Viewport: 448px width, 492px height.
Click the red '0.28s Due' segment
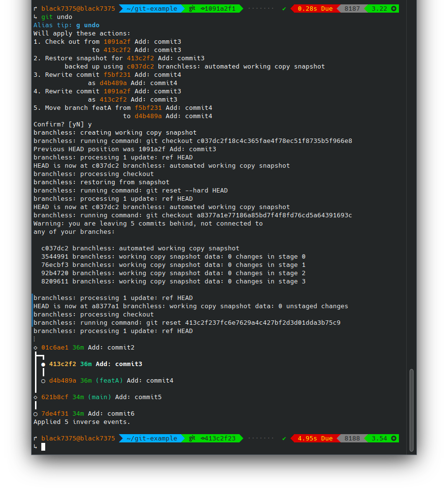[x=315, y=8]
